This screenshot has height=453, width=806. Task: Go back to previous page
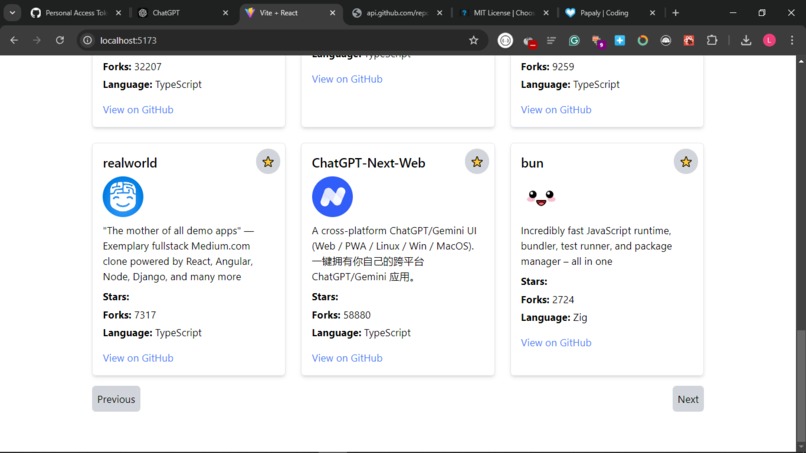click(x=14, y=40)
